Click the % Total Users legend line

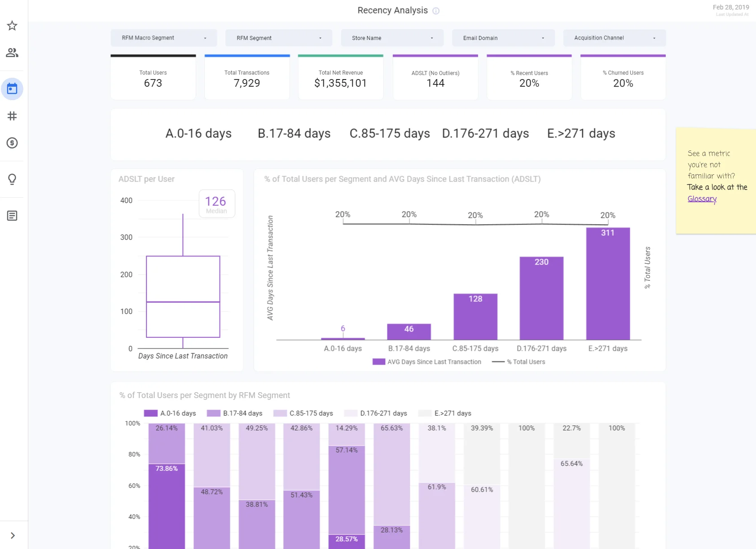(498, 362)
